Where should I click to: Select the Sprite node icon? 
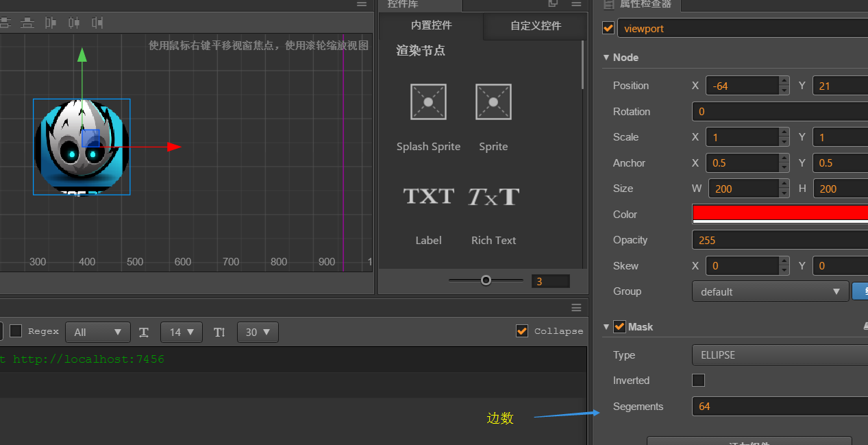[x=493, y=101]
